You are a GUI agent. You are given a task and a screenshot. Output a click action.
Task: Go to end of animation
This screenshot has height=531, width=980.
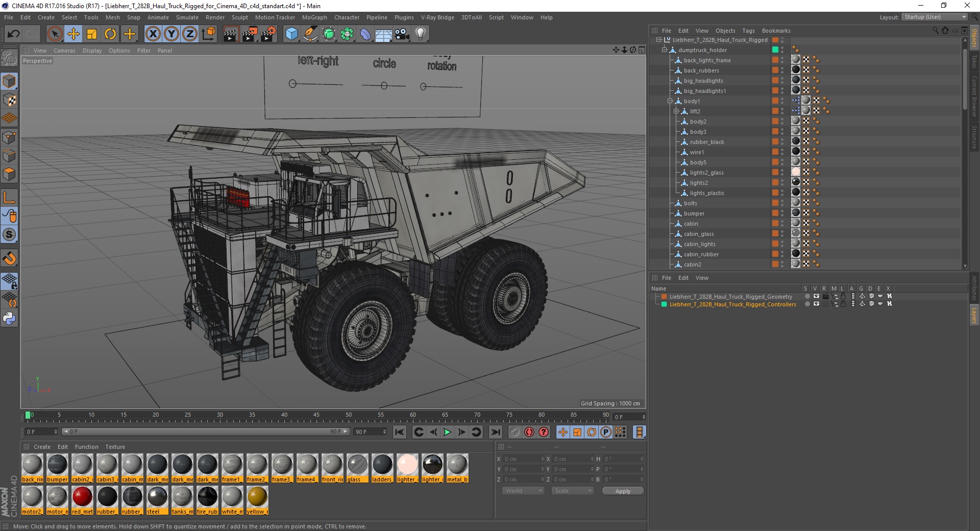point(495,432)
